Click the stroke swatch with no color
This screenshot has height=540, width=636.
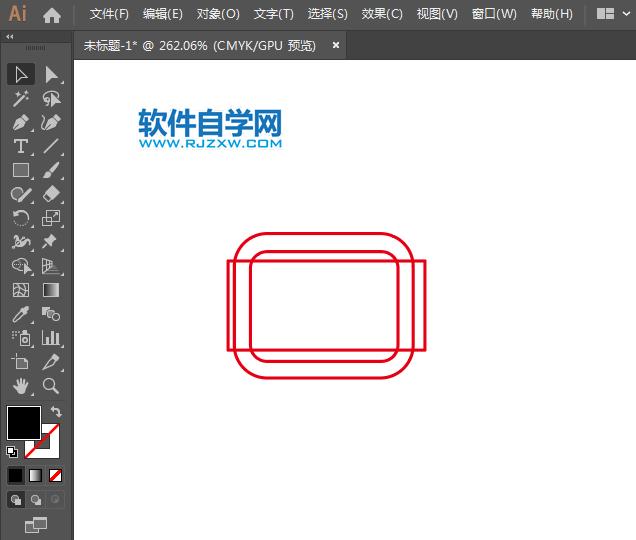[49, 448]
